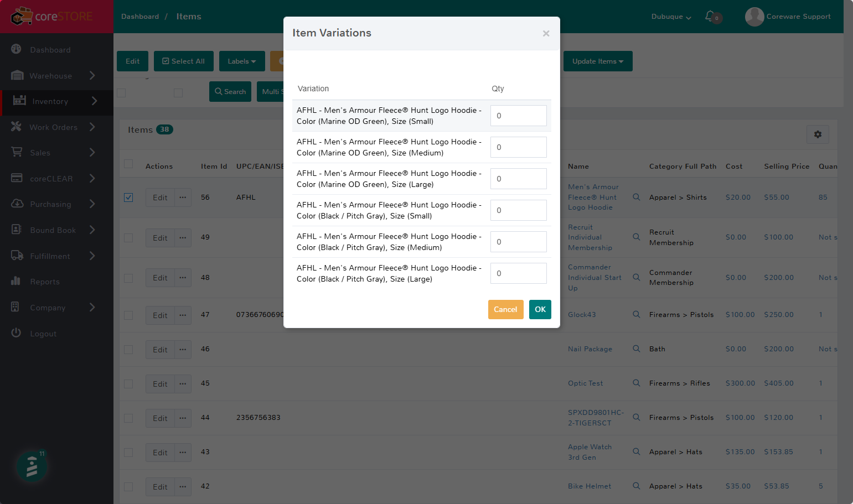
Task: Click the Work Orders wrench icon
Action: pyautogui.click(x=16, y=127)
